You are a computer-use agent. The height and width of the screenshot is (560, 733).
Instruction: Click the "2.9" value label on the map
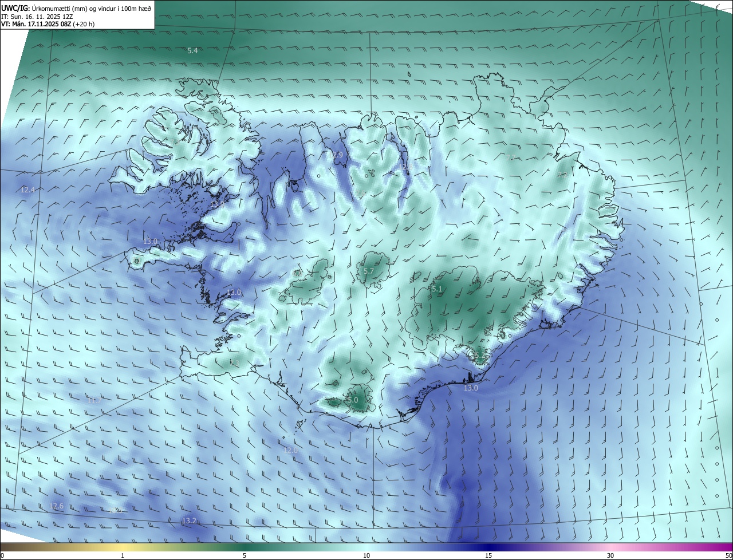(x=337, y=155)
